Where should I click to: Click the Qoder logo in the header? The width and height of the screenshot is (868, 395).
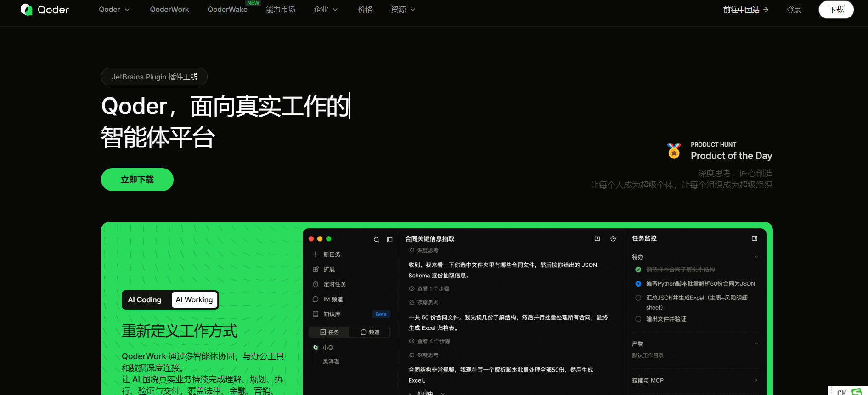click(45, 10)
